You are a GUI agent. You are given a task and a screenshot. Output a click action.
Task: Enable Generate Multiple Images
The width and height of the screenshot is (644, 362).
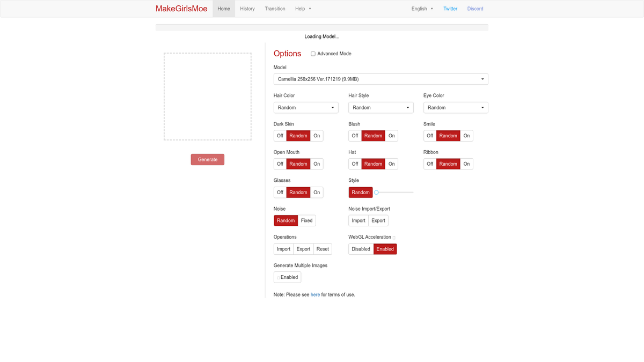coord(287,277)
